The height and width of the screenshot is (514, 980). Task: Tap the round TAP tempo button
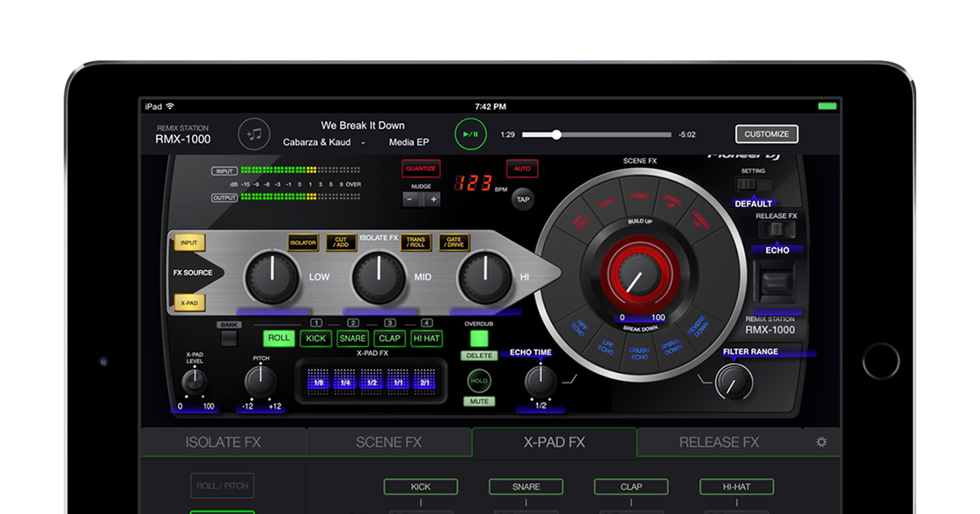tap(523, 198)
